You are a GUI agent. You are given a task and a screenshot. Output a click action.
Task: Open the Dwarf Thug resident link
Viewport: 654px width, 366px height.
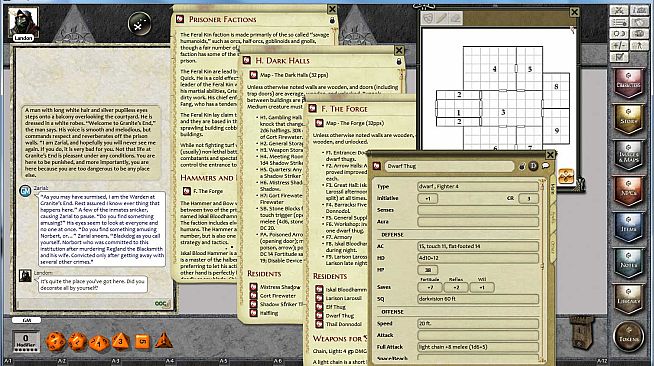point(340,316)
